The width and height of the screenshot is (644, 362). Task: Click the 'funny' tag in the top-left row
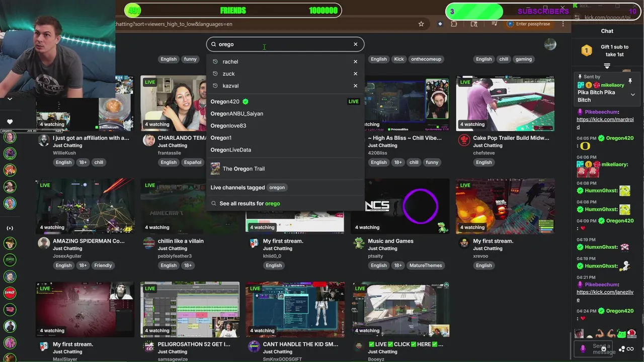(x=190, y=59)
